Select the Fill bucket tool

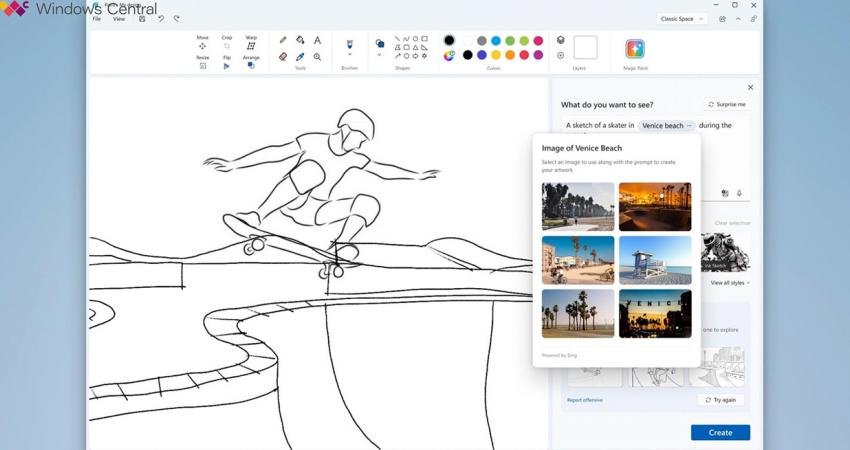(x=300, y=40)
